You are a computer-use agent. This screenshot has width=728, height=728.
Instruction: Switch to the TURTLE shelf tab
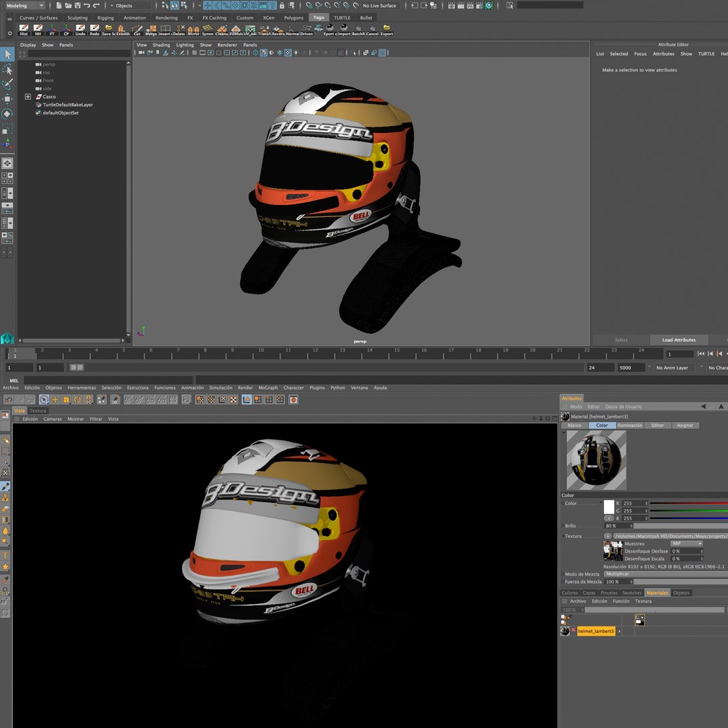pyautogui.click(x=342, y=18)
